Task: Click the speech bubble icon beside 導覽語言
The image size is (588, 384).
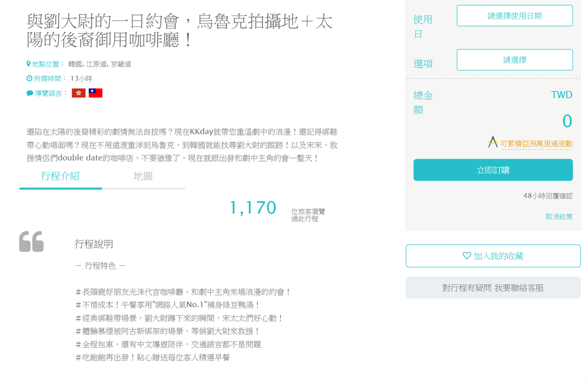Action: pos(30,93)
